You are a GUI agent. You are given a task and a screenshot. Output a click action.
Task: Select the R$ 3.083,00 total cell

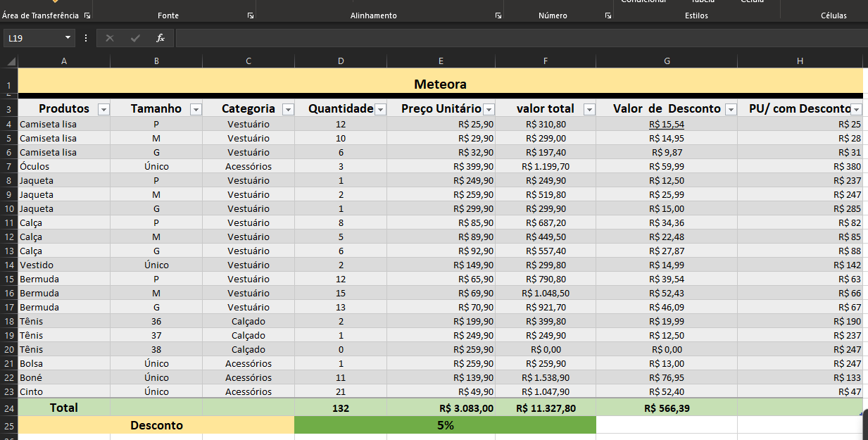(x=441, y=408)
